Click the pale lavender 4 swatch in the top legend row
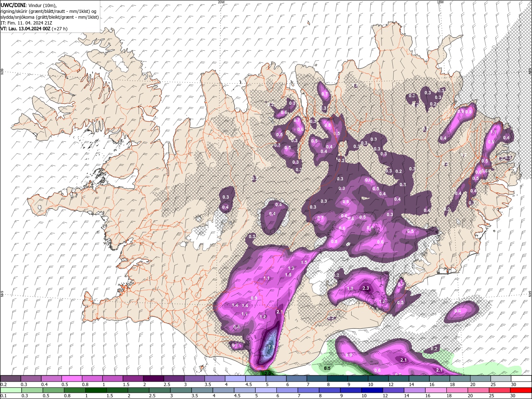The width and height of the screenshot is (532, 399). [235, 379]
